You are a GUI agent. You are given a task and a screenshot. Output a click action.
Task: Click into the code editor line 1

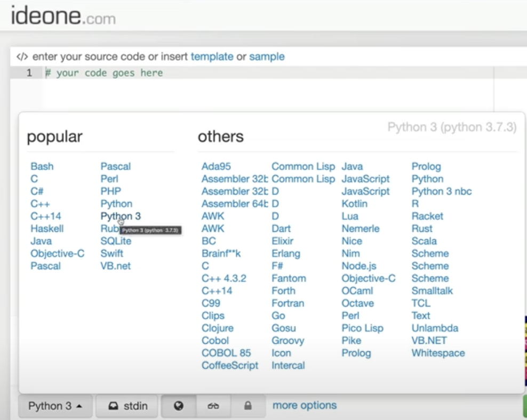[269, 73]
